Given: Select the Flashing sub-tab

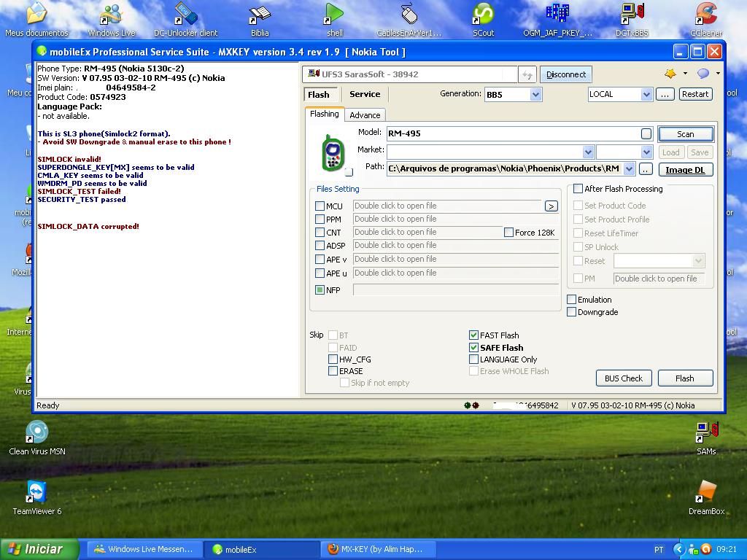Looking at the screenshot, I should (x=324, y=114).
